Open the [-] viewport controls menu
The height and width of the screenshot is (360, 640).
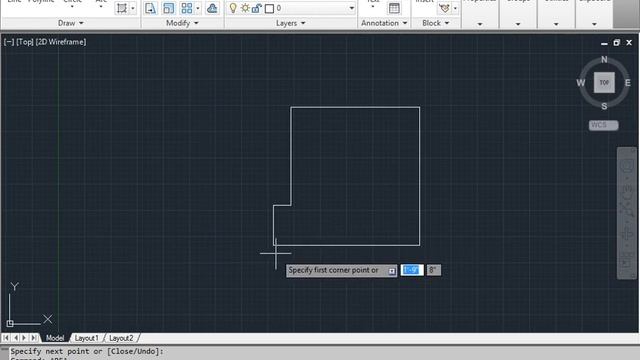coord(9,42)
